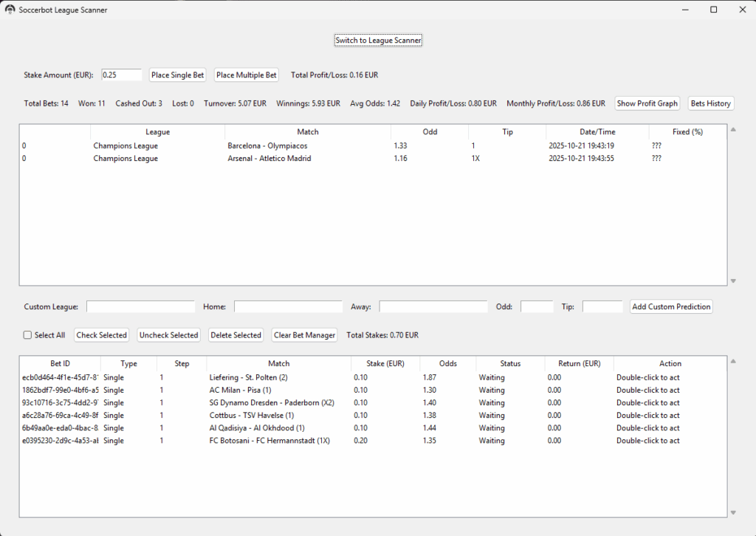The width and height of the screenshot is (756, 536).
Task: Focus the Stake Amount input field
Action: click(x=122, y=75)
